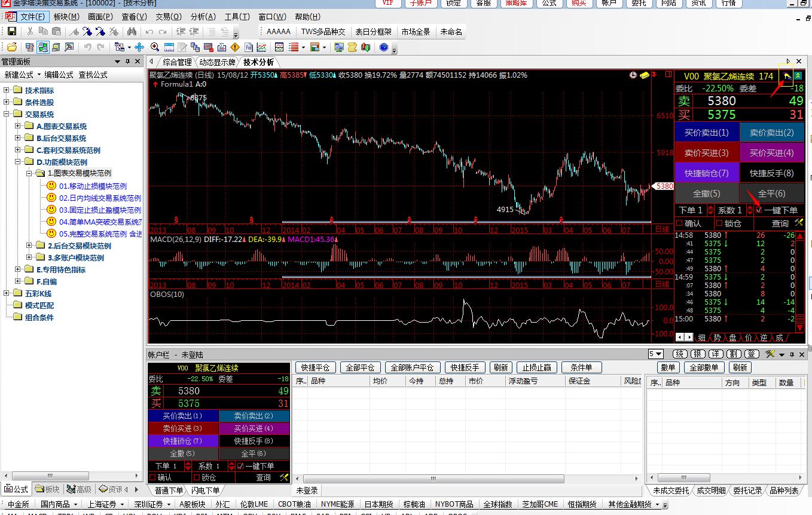The width and height of the screenshot is (812, 515).
Task: Enable the 确认 checkbox in right panel
Action: coord(679,223)
